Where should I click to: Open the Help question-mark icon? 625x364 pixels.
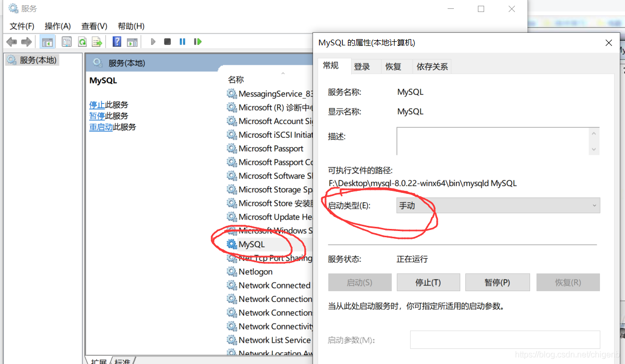coord(117,41)
